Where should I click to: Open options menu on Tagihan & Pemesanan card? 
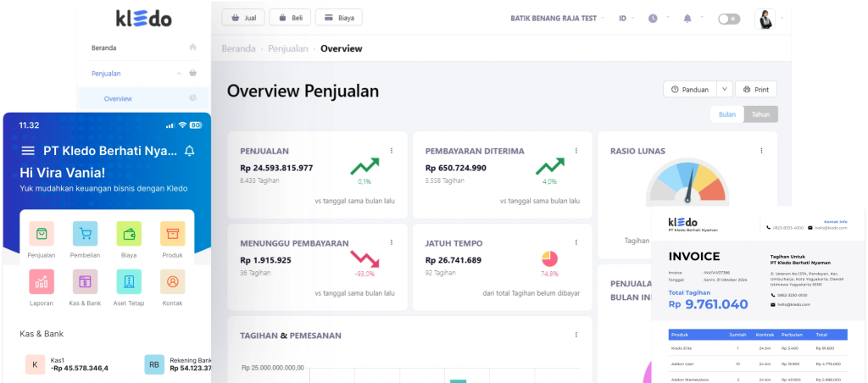pyautogui.click(x=576, y=335)
